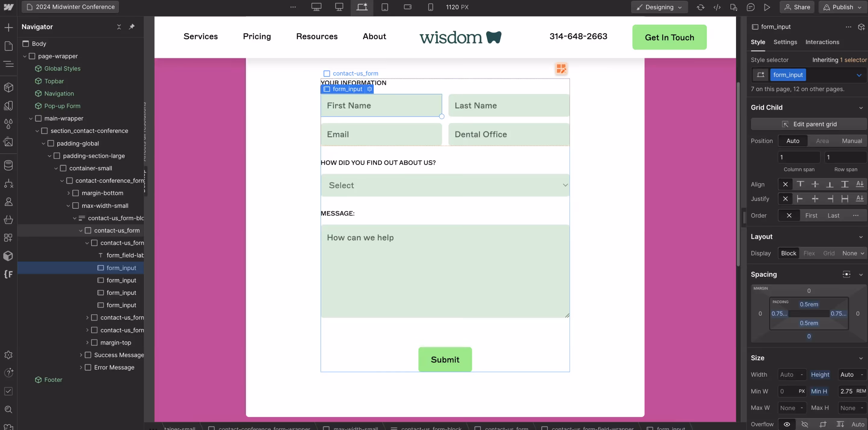Select the mobile portrait breakpoint
868x430 pixels.
431,7
